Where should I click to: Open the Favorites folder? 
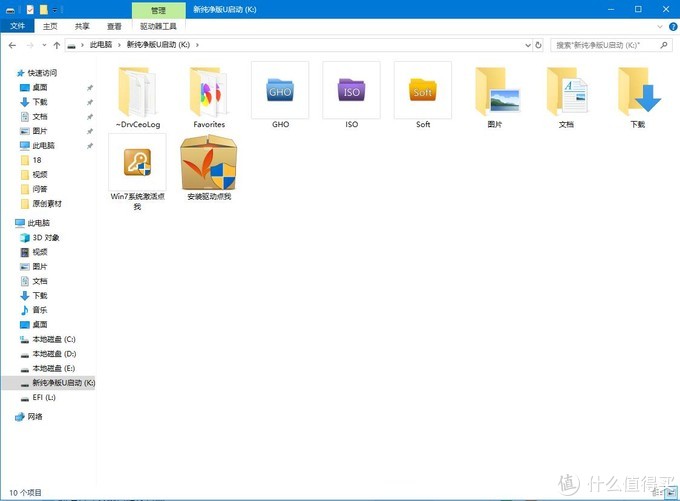tap(209, 98)
